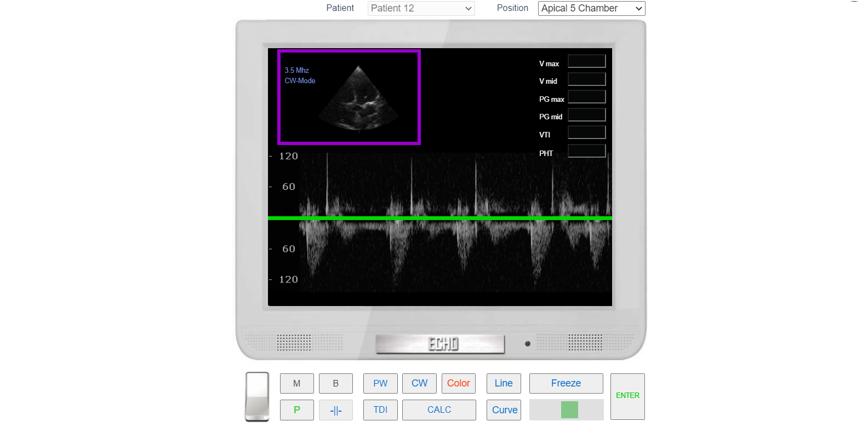Click the V mid value field

tap(586, 79)
